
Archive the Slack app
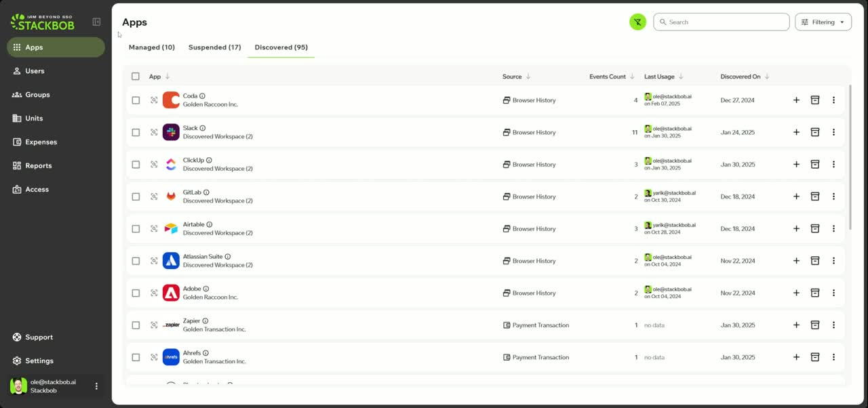[815, 132]
